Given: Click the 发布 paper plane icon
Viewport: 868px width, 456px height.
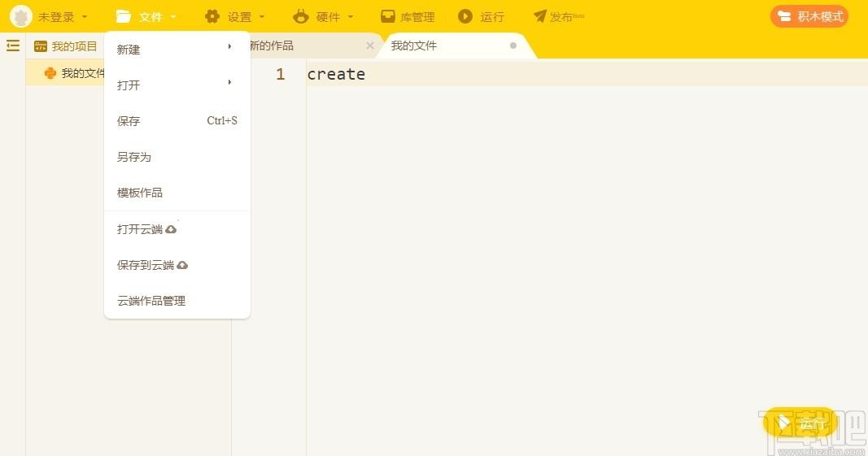Looking at the screenshot, I should (539, 16).
